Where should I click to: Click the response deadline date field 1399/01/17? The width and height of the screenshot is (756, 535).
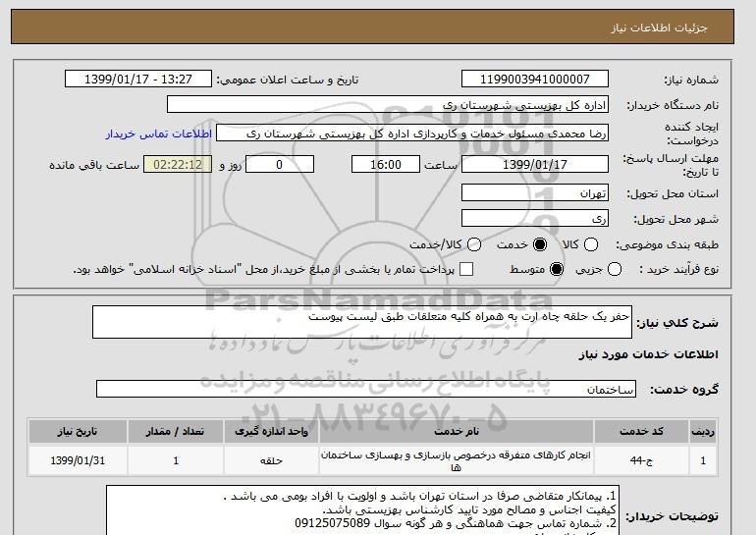(x=535, y=164)
